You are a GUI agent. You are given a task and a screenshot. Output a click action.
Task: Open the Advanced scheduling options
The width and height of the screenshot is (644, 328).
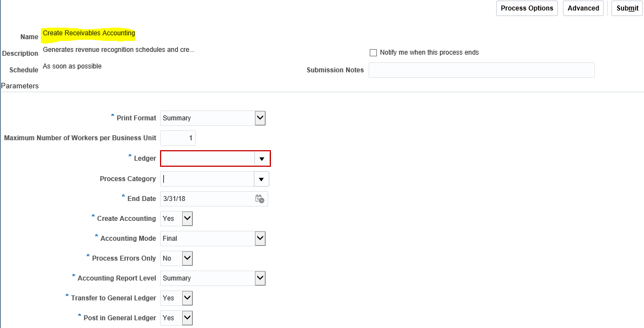click(x=583, y=8)
